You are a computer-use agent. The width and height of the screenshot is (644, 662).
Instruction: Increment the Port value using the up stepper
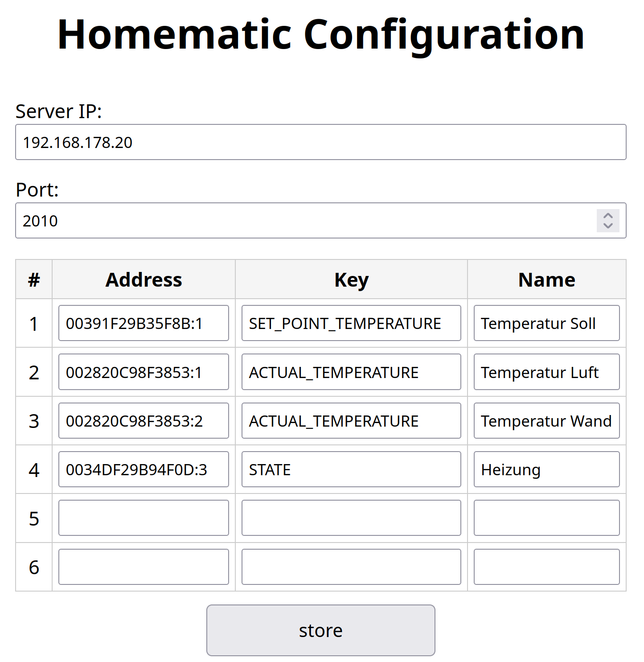[607, 216]
